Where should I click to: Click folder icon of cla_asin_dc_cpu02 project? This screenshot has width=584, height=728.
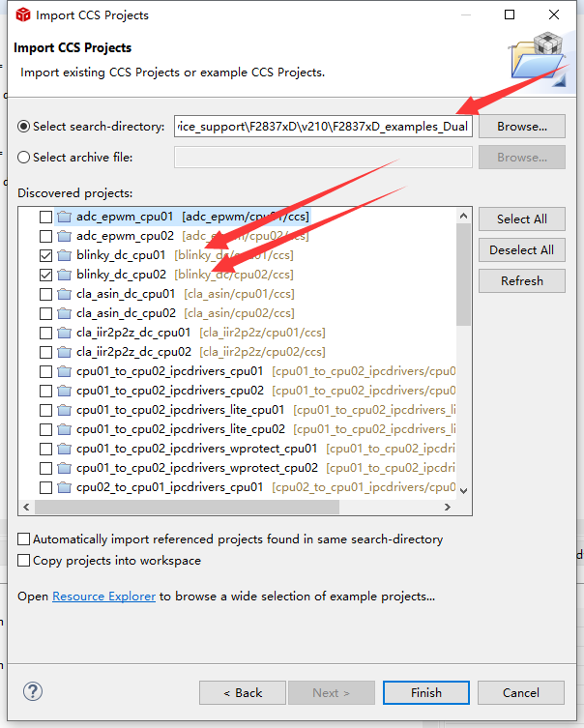[64, 313]
